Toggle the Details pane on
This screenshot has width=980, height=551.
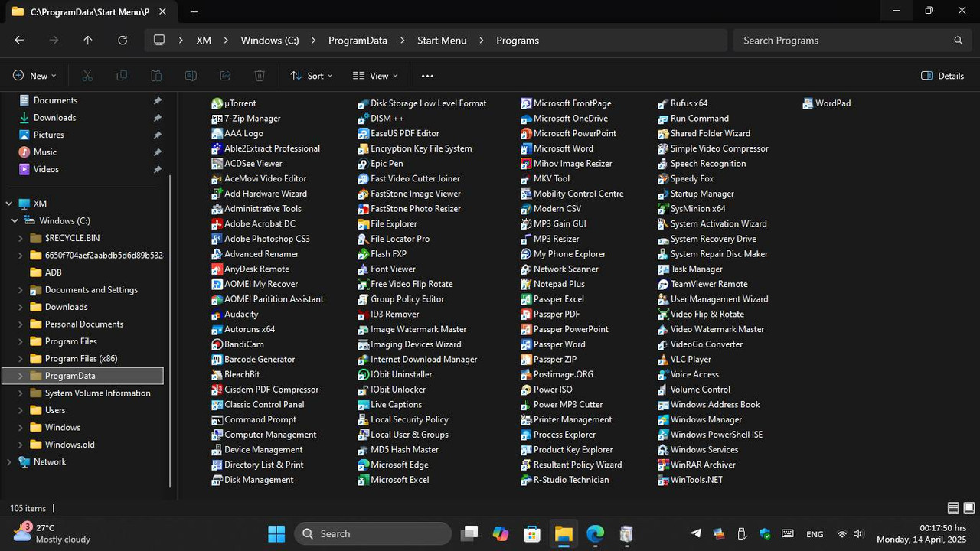[x=942, y=76]
